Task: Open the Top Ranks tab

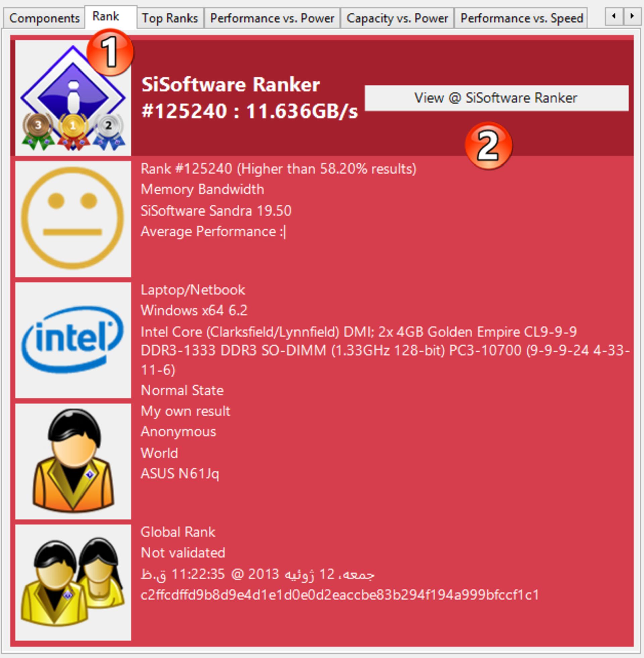Action: click(170, 18)
